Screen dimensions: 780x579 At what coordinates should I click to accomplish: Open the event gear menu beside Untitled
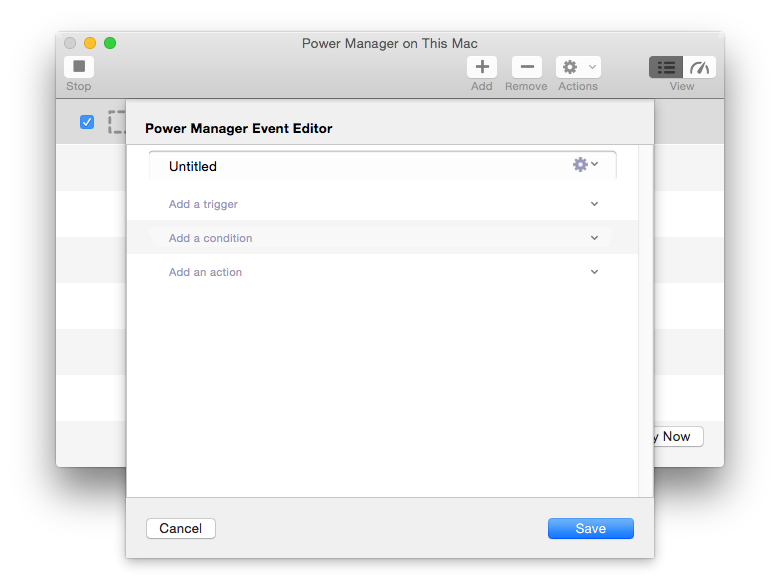pyautogui.click(x=585, y=164)
